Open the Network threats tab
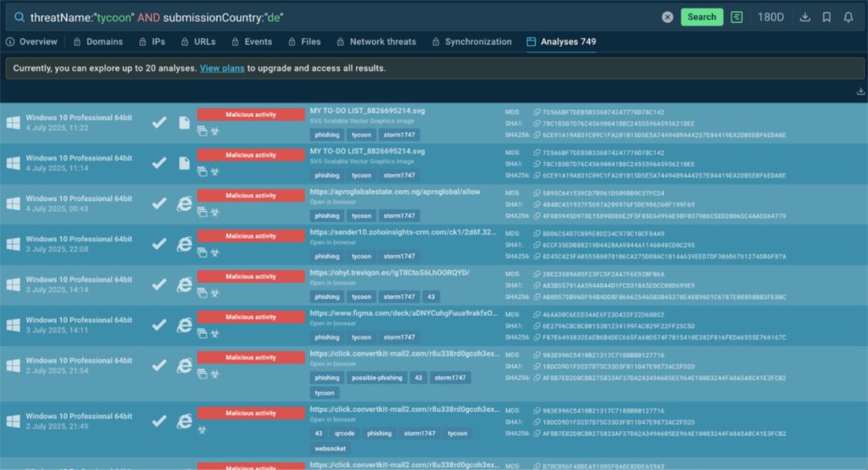The width and height of the screenshot is (868, 470). 376,41
